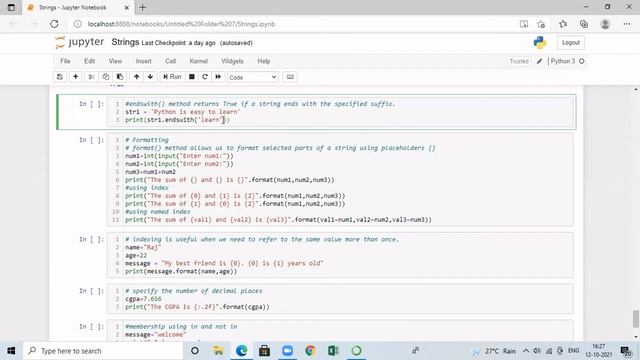Open the Windows Start menu

click(11, 351)
